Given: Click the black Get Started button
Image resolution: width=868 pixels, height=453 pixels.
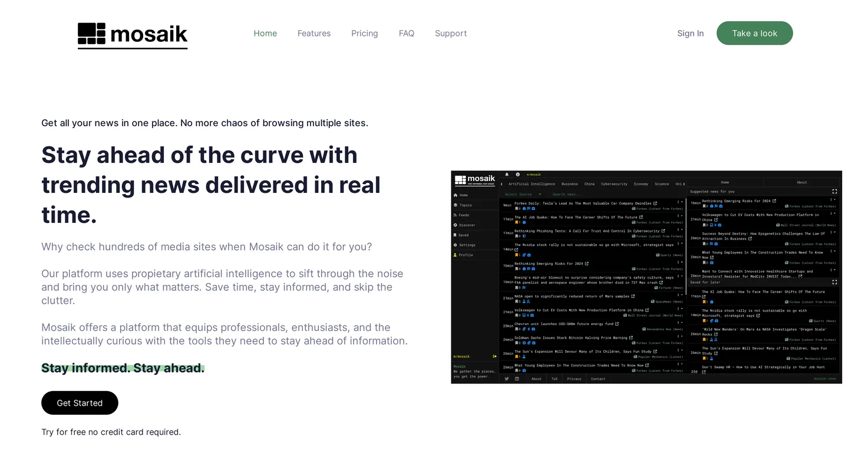Looking at the screenshot, I should click(80, 403).
